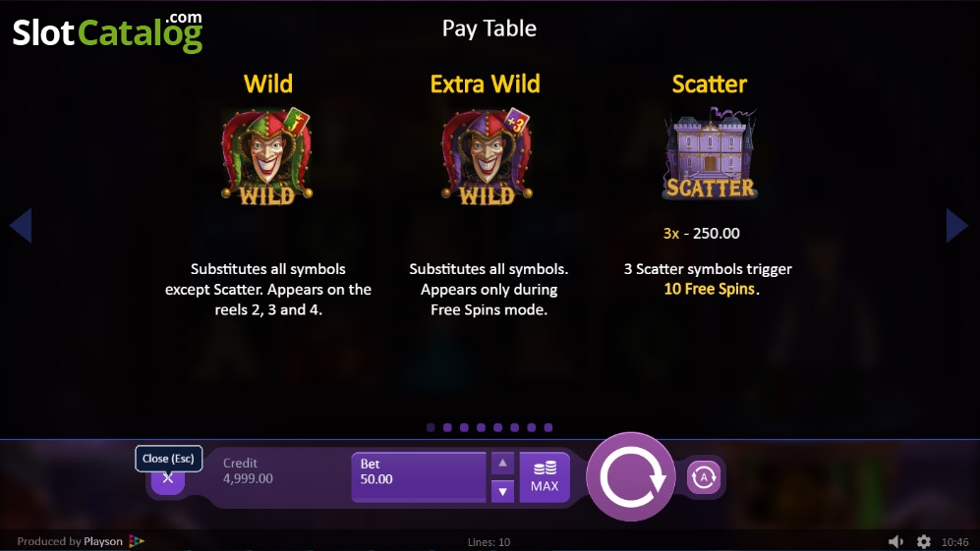
Task: Select the first pay table page dot
Action: point(431,427)
